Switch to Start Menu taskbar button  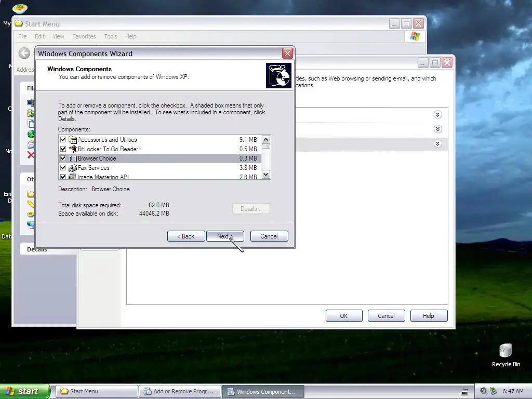click(96, 391)
